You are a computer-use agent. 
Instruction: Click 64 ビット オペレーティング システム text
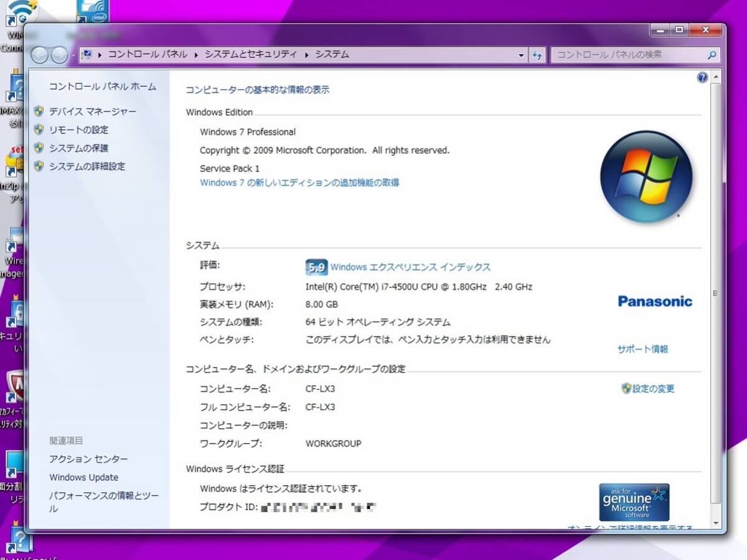(x=378, y=322)
